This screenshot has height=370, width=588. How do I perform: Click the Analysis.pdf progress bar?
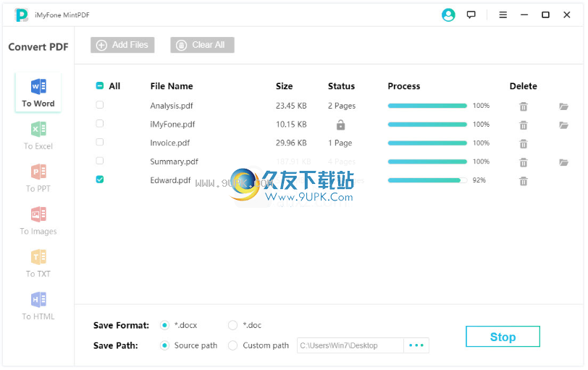click(x=427, y=106)
